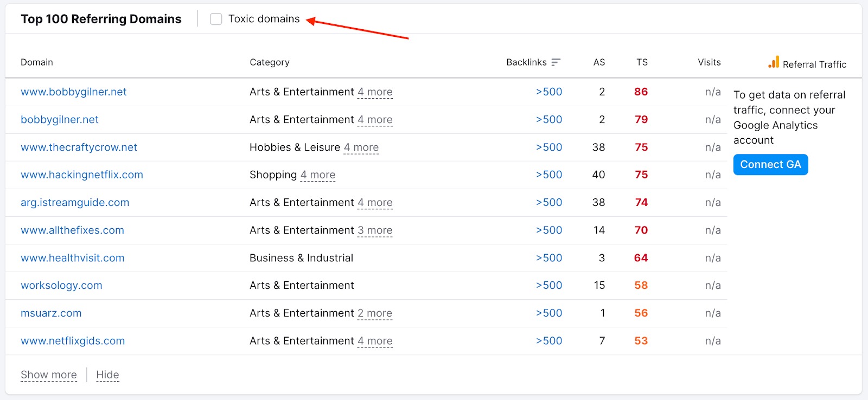Sort by the Visits column header
This screenshot has width=868, height=400.
click(709, 62)
